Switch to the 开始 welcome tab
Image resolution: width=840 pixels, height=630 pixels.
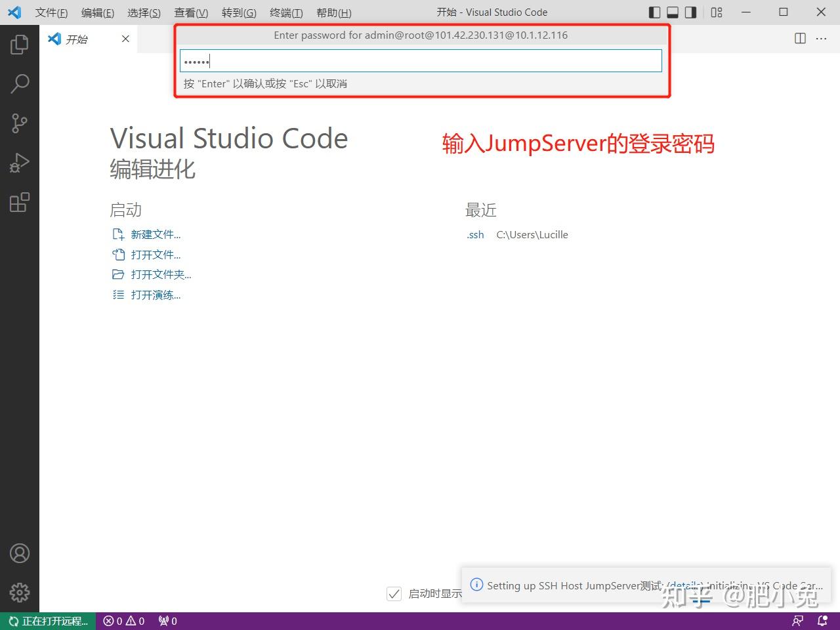pyautogui.click(x=77, y=39)
